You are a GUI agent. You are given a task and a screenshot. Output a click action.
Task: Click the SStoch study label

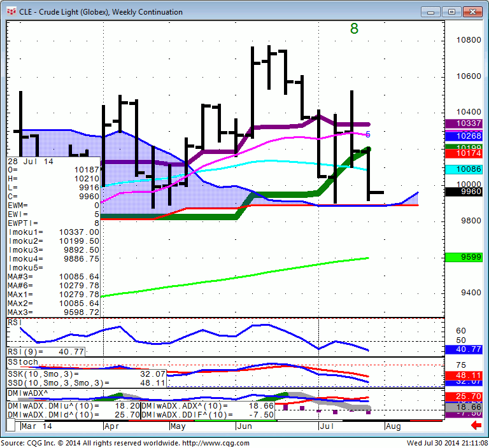pos(23,362)
